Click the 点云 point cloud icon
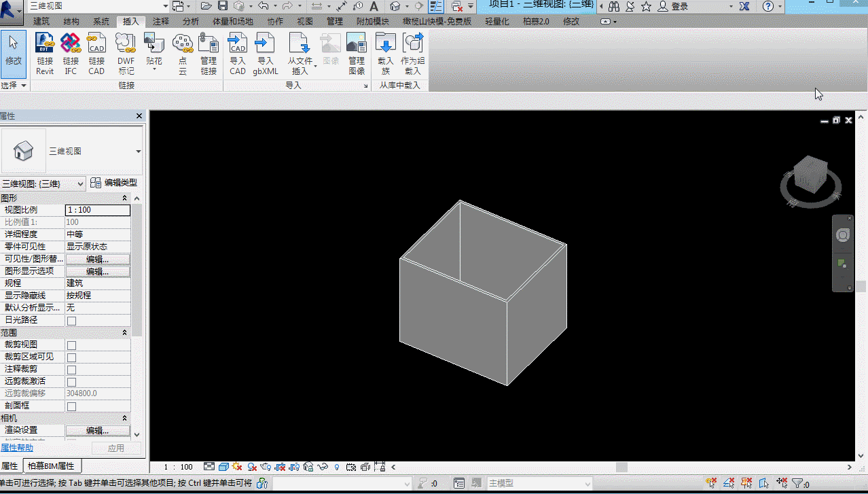 (182, 53)
